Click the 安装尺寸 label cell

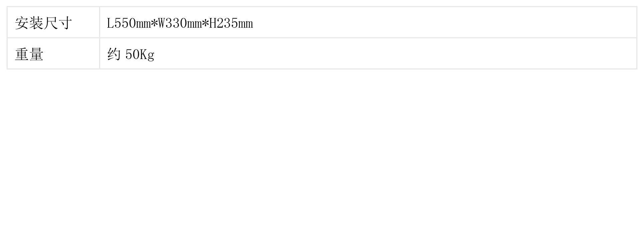[53, 22]
